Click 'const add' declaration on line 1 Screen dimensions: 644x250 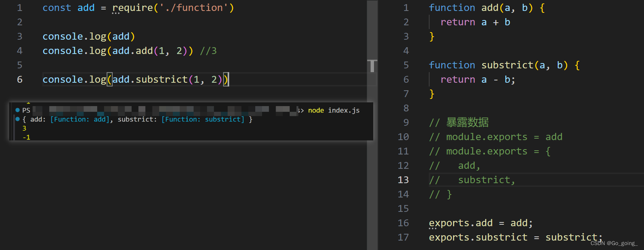coord(68,8)
